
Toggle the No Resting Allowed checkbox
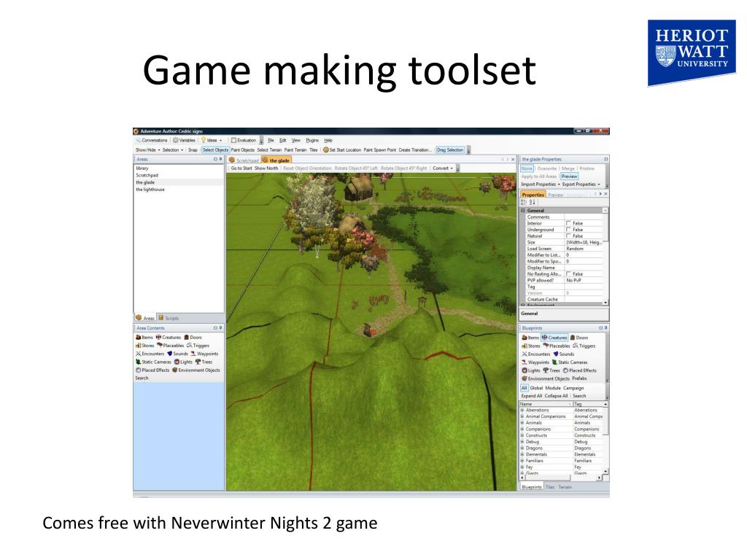tap(568, 274)
